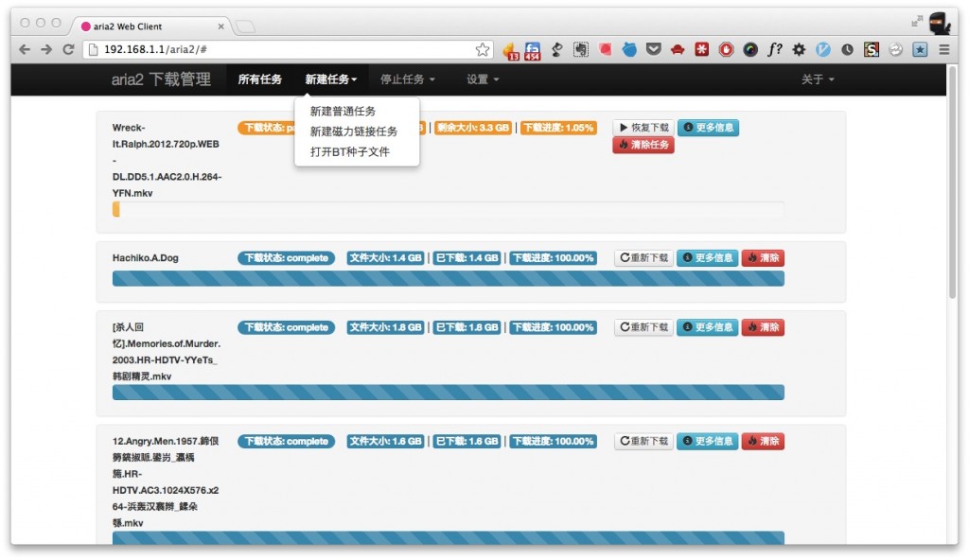Click the info icon on Wreck-It Ralph's 更多信息

tap(688, 128)
